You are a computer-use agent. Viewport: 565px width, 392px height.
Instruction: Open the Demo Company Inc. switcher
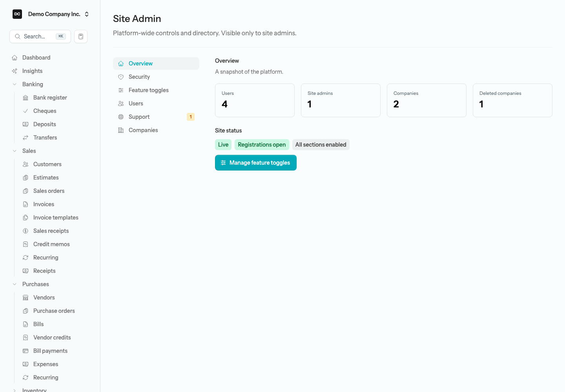tap(51, 14)
